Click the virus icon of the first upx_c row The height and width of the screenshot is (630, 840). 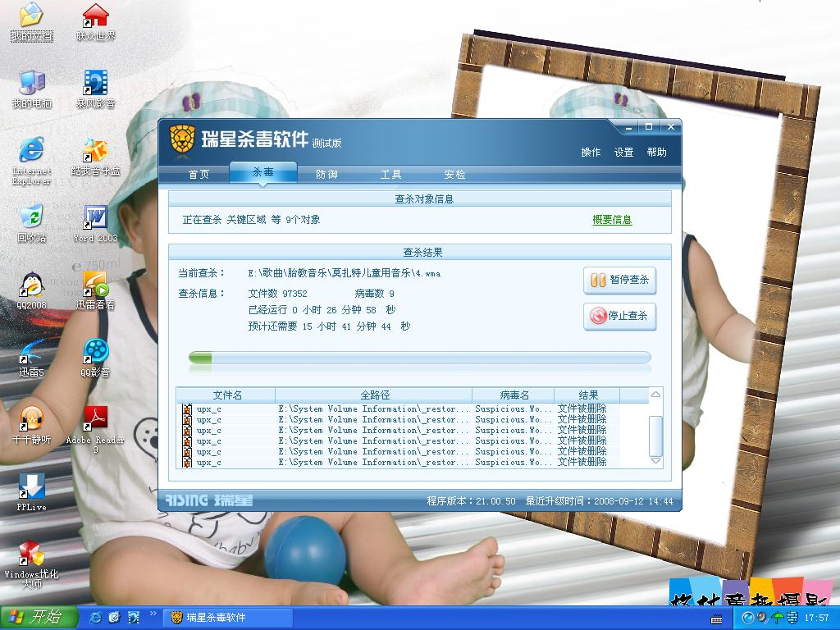(x=187, y=409)
